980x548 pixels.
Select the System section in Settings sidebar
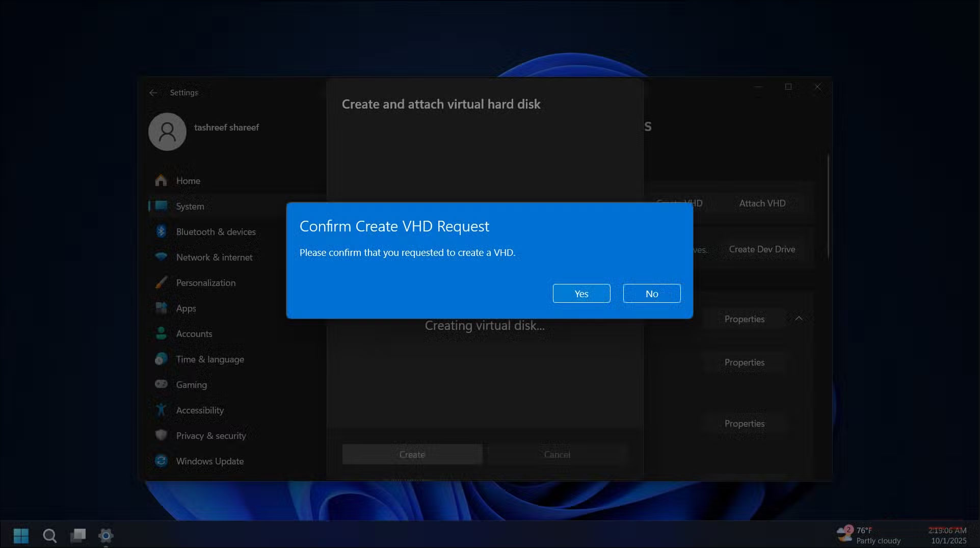click(190, 206)
